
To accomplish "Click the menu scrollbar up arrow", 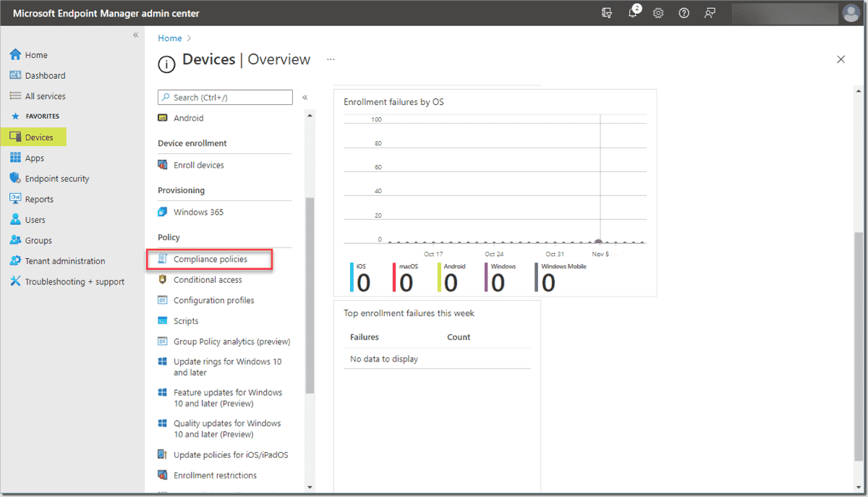I will [310, 114].
